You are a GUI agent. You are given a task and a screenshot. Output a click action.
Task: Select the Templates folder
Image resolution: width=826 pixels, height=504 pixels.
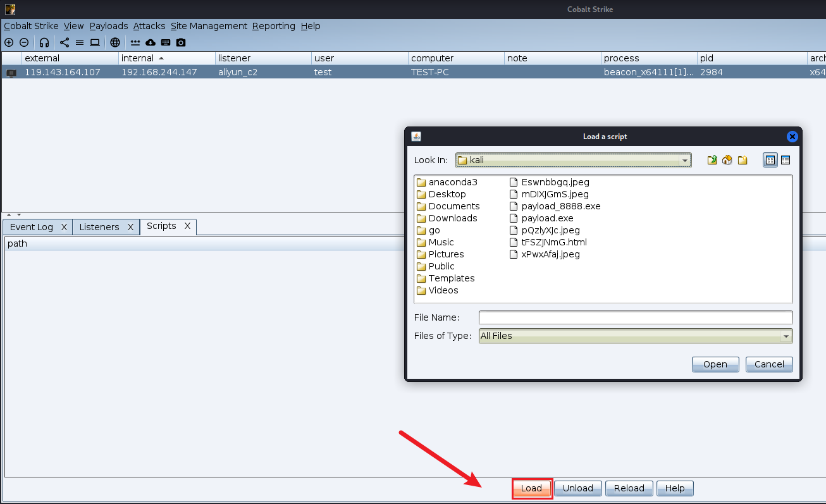coord(446,278)
